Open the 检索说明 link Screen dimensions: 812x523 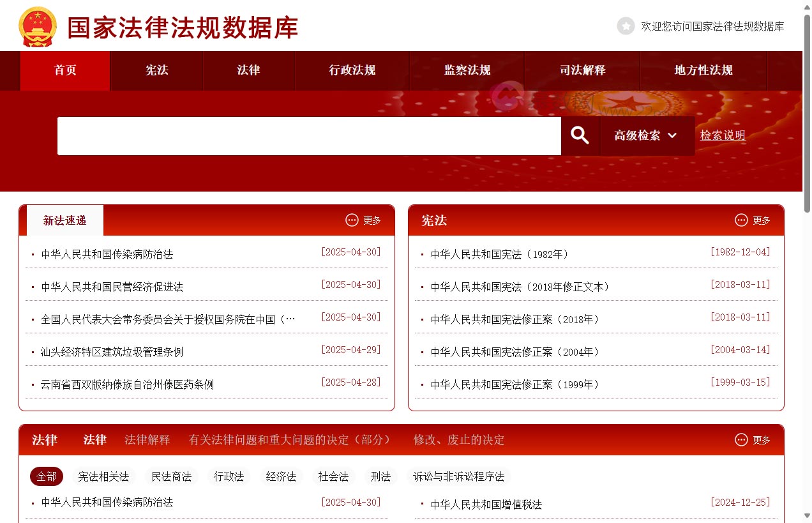pos(723,135)
